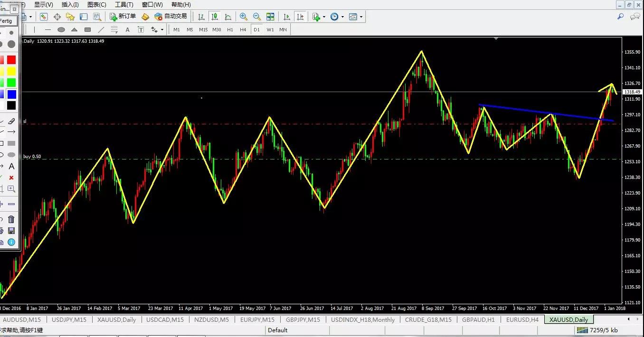644x337 pixels.
Task: Switch to EURUSD,H4 chart tab
Action: tap(522, 319)
